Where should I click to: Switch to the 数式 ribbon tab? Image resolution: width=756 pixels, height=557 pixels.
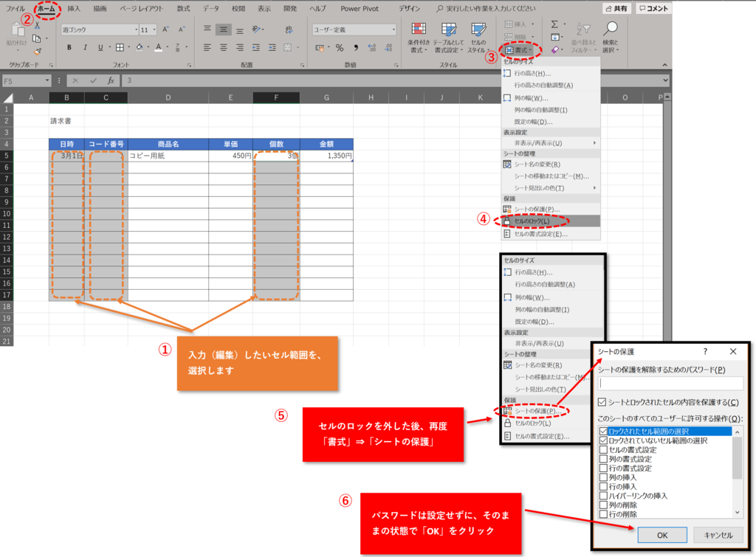(183, 8)
